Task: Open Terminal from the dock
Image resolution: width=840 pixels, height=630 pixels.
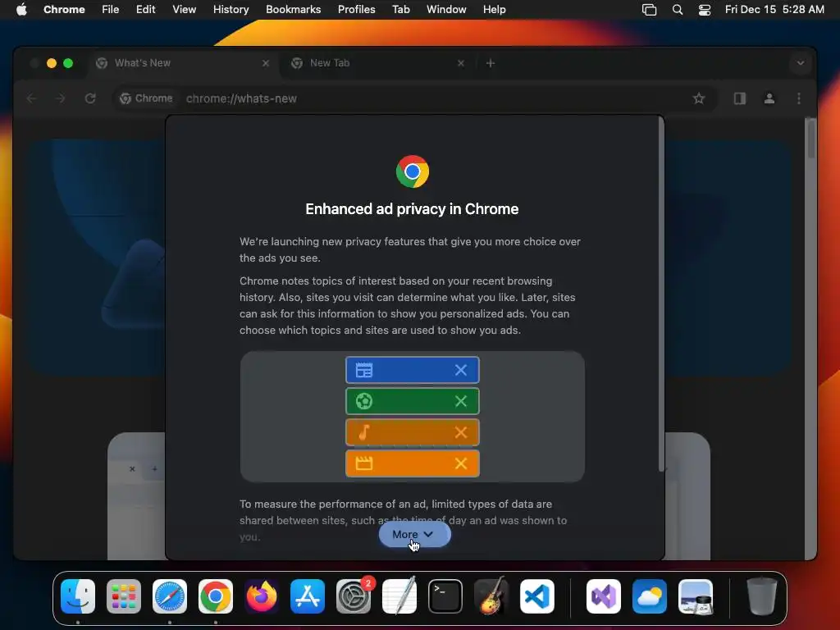Action: pyautogui.click(x=445, y=596)
